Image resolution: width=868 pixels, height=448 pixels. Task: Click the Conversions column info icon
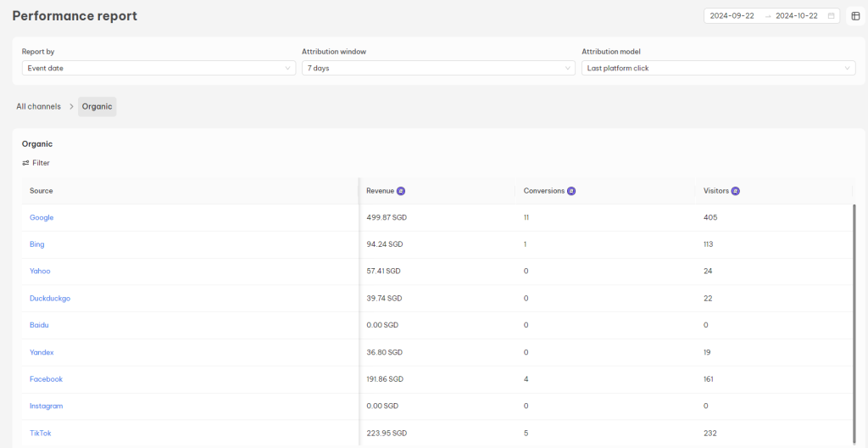click(x=571, y=191)
